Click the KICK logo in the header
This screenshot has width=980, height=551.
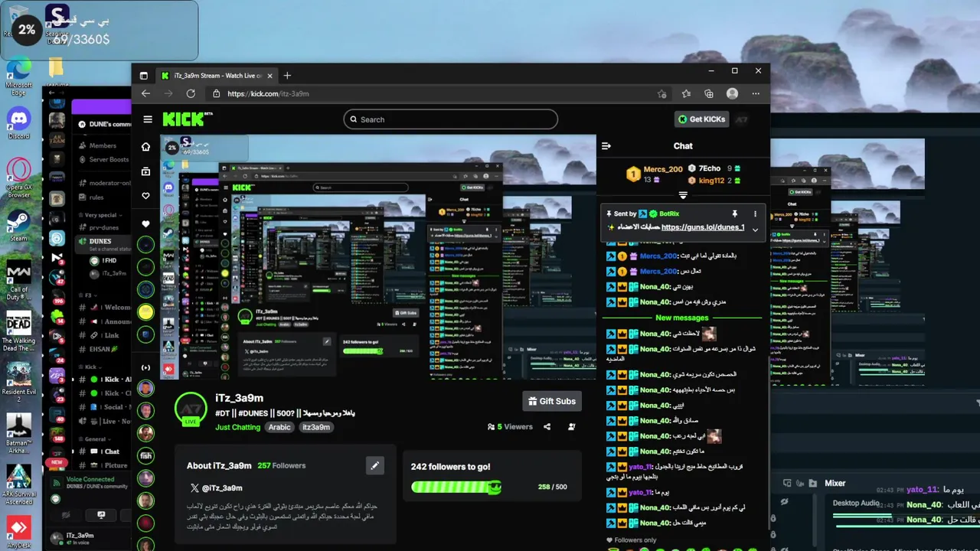[x=183, y=119]
